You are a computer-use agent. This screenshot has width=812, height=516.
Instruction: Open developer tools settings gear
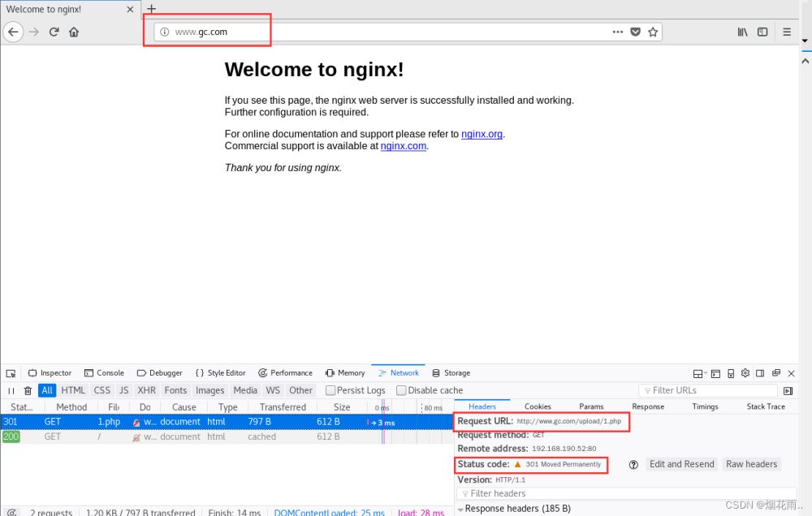tap(745, 373)
